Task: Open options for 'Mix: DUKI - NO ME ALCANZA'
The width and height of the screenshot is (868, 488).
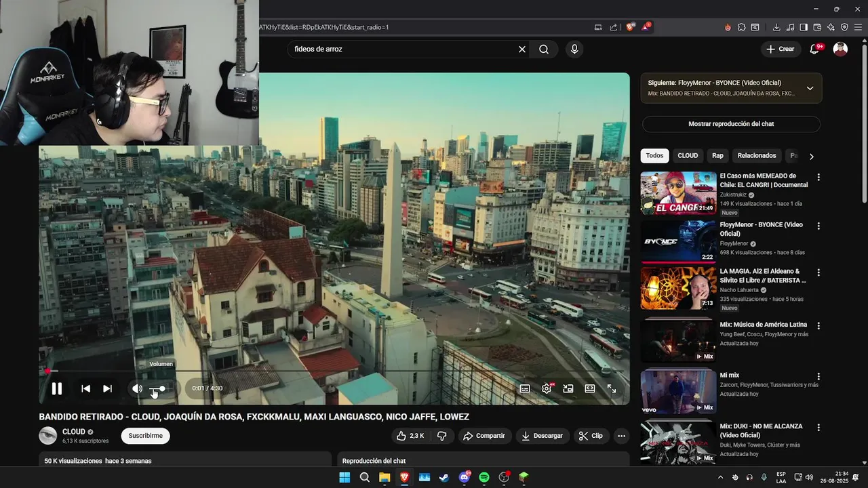Action: click(818, 428)
